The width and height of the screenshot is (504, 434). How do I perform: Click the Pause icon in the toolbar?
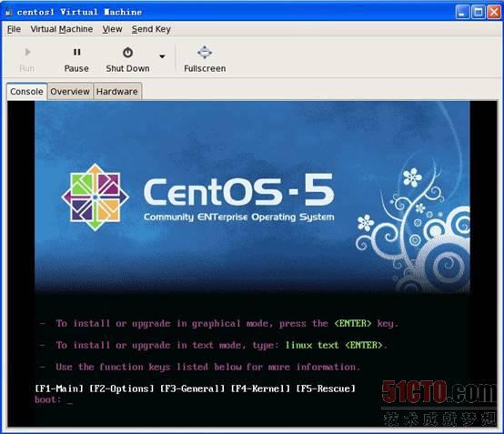(x=76, y=52)
